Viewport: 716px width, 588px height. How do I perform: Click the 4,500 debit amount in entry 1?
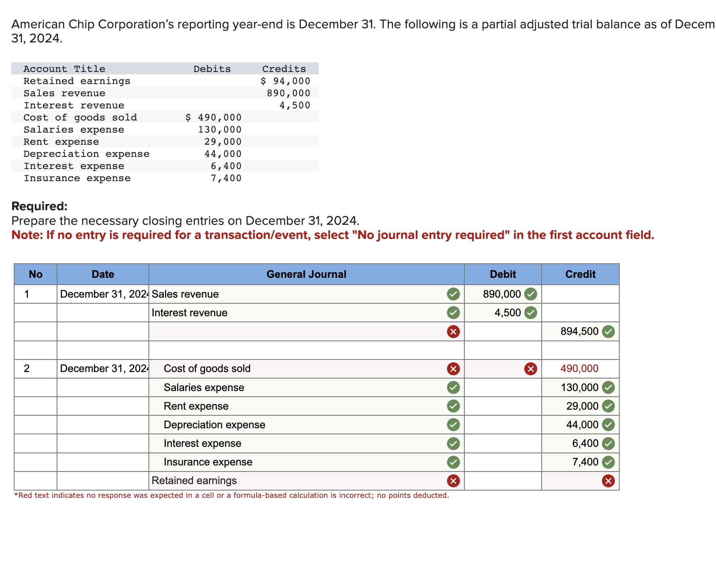[x=508, y=313]
